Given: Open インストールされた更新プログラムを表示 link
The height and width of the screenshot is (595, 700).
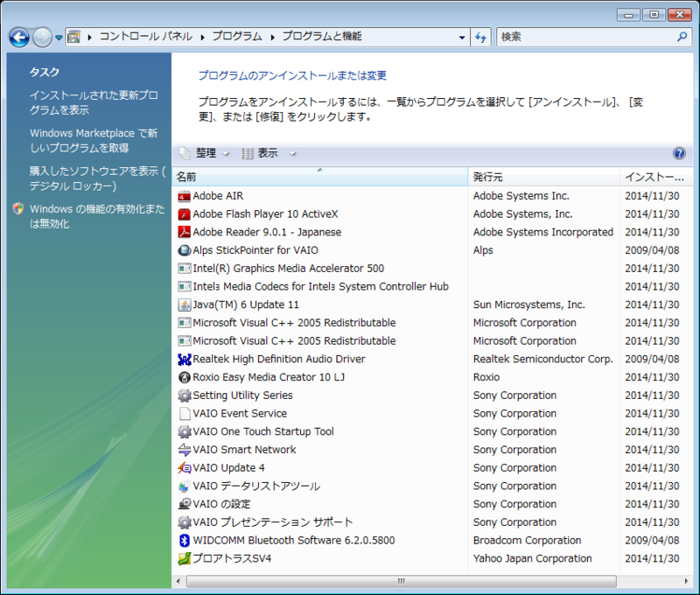Looking at the screenshot, I should (94, 102).
